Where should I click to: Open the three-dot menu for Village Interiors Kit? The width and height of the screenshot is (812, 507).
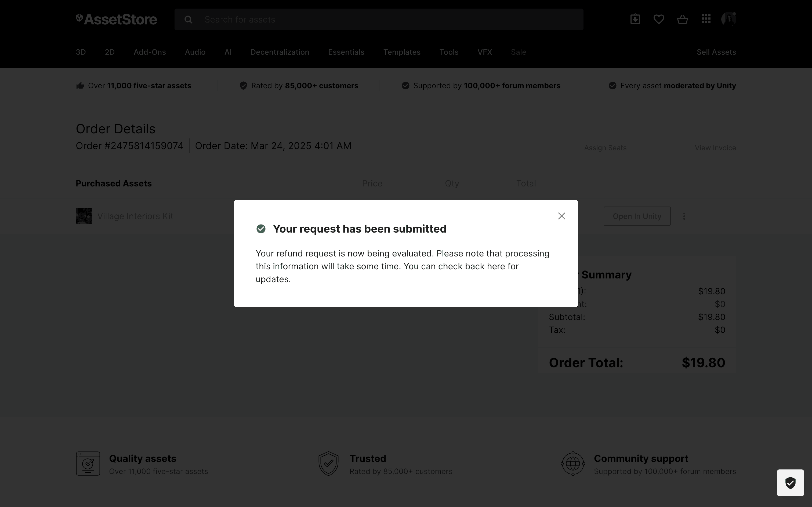(684, 216)
